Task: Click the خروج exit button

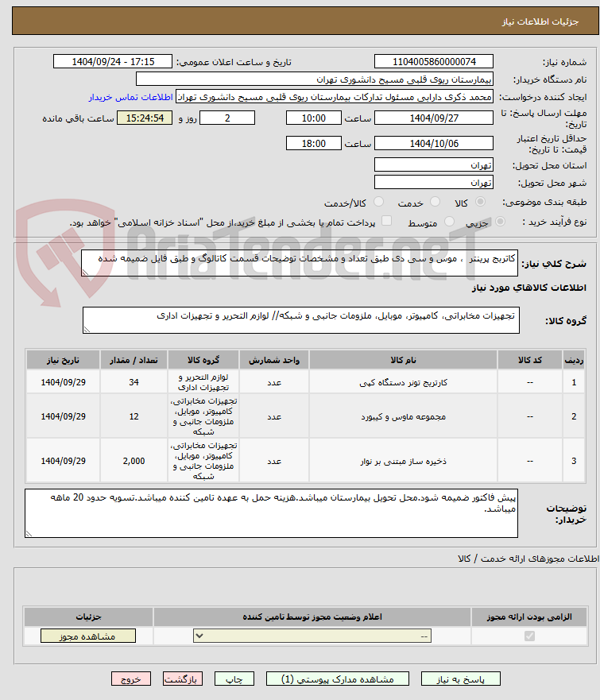Action: pyautogui.click(x=131, y=679)
